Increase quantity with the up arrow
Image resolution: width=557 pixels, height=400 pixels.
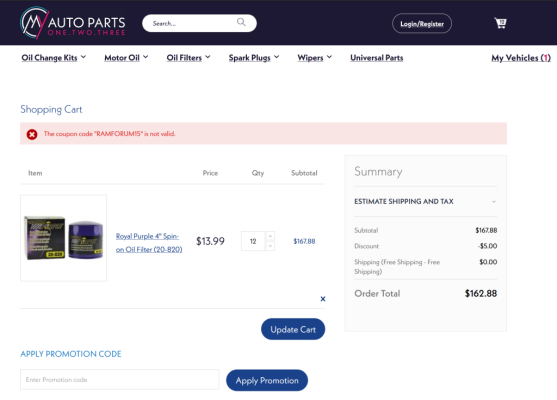[270, 236]
